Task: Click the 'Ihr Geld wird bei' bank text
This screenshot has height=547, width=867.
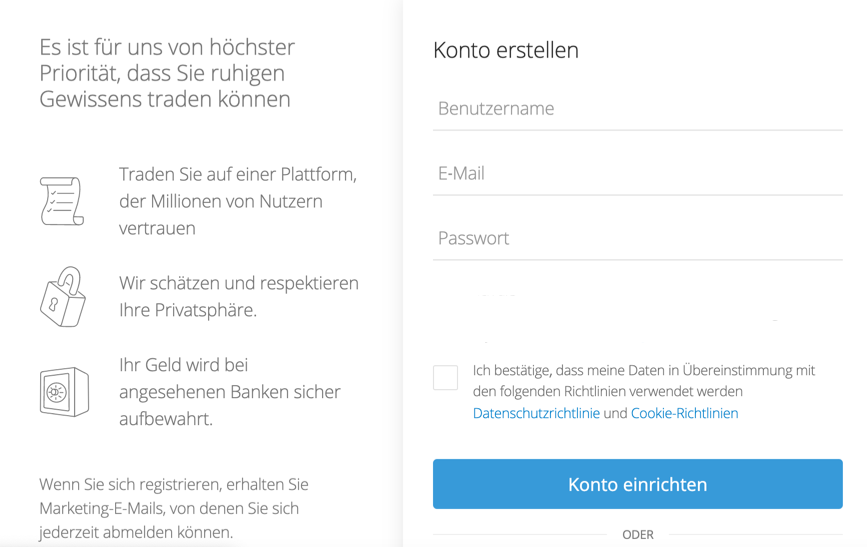Action: (x=183, y=365)
